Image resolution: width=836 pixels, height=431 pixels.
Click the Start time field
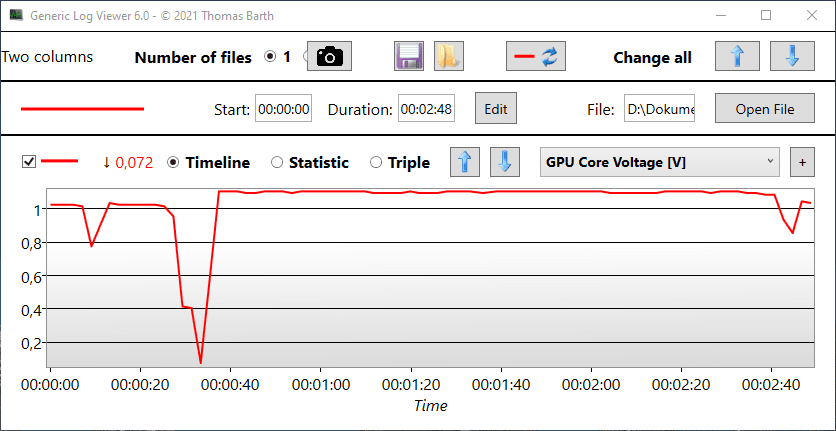pos(284,109)
